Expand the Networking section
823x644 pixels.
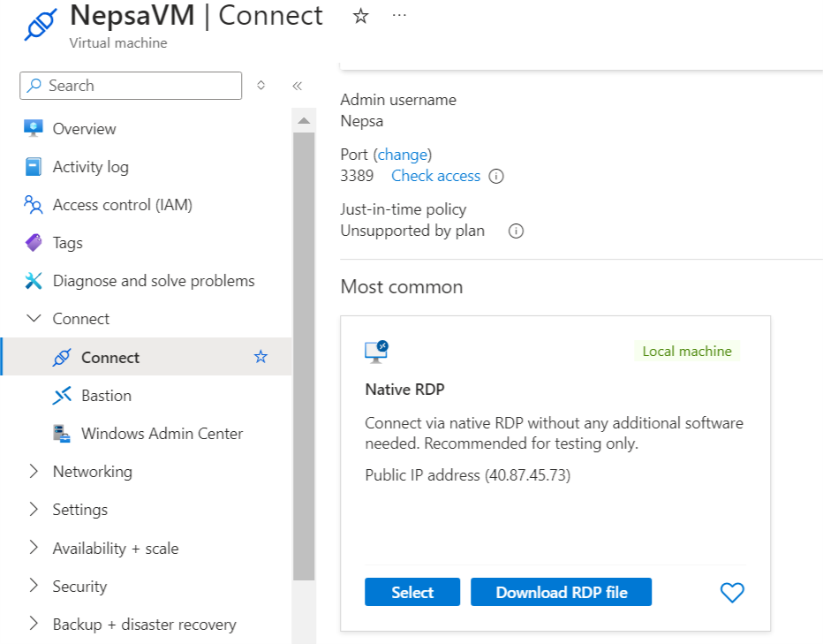point(34,472)
